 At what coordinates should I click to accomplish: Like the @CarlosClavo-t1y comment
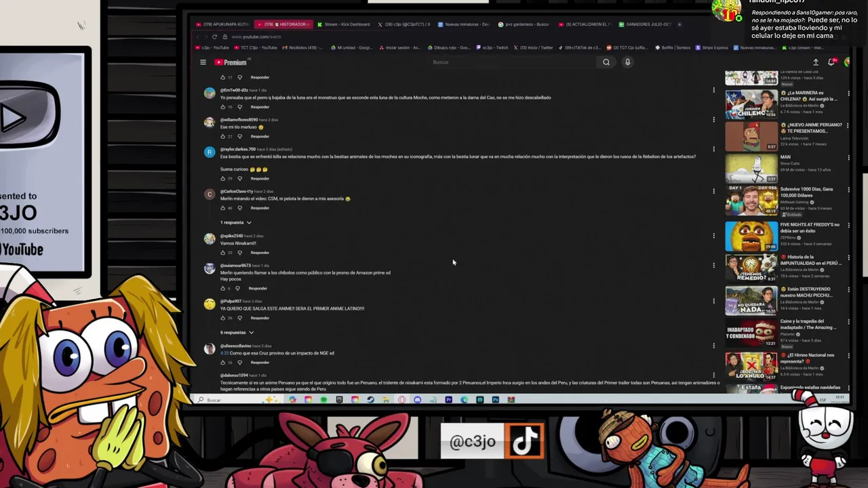[x=222, y=208]
